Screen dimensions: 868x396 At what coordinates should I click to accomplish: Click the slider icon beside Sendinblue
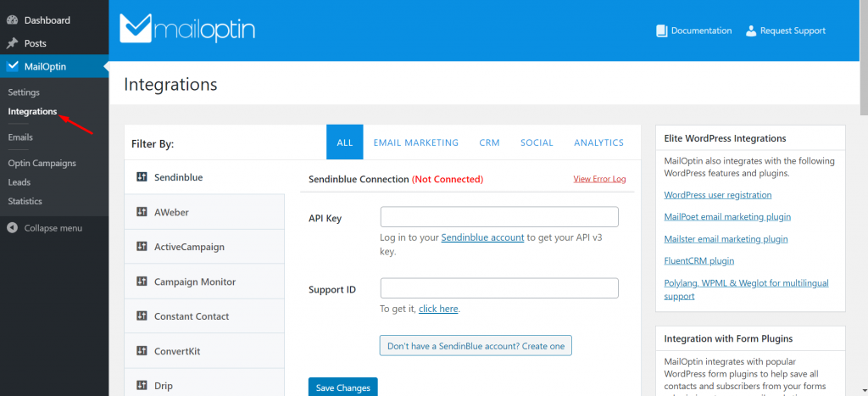[142, 177]
